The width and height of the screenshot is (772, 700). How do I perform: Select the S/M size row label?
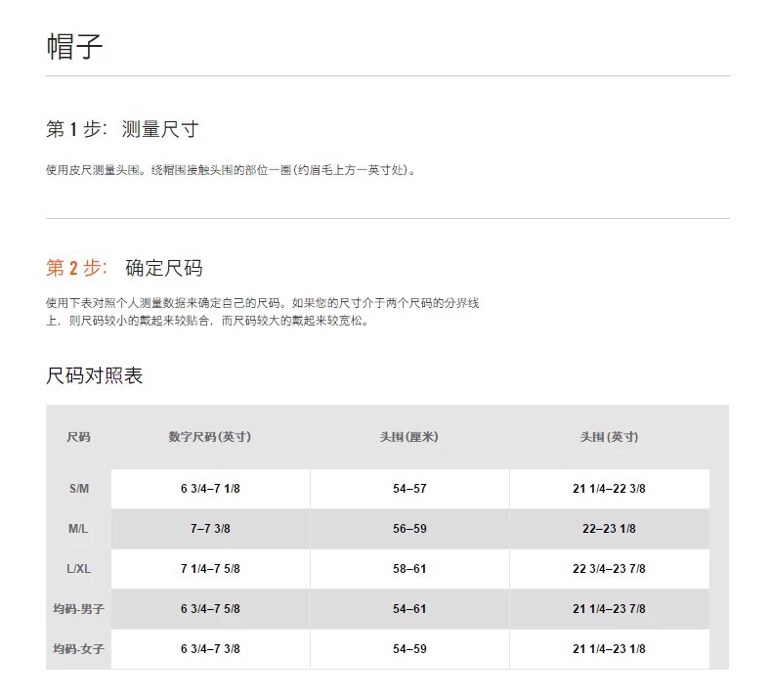point(79,489)
